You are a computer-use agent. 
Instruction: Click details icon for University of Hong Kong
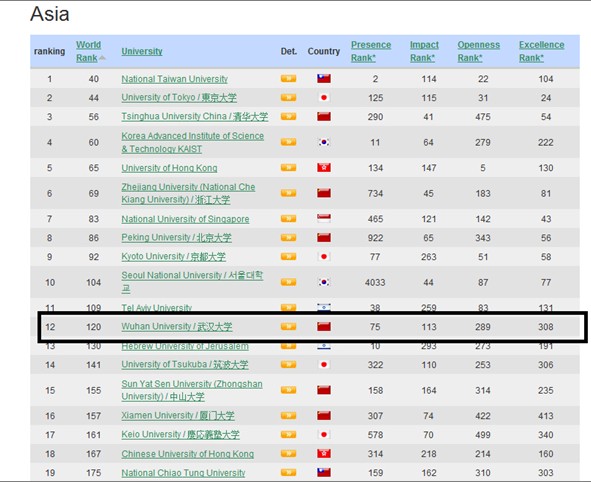(x=288, y=167)
